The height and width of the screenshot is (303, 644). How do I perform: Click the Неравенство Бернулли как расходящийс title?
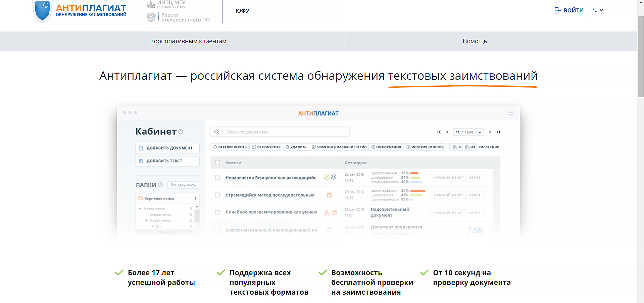point(271,178)
